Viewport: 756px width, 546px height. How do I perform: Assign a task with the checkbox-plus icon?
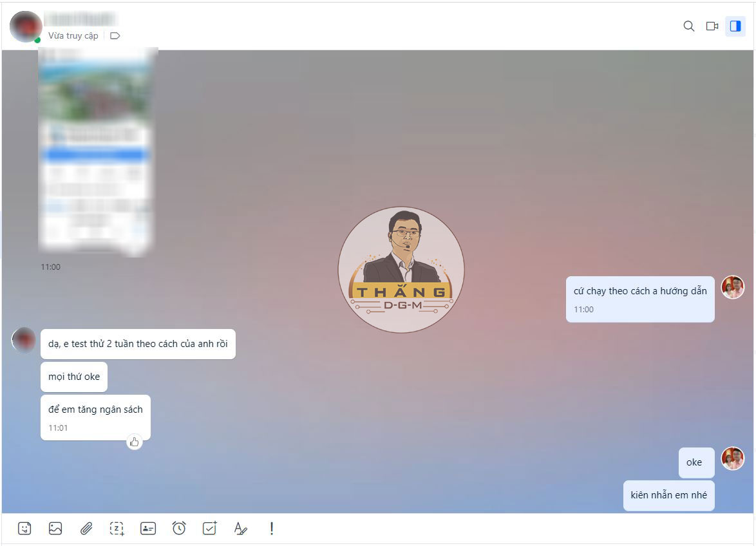pos(210,528)
